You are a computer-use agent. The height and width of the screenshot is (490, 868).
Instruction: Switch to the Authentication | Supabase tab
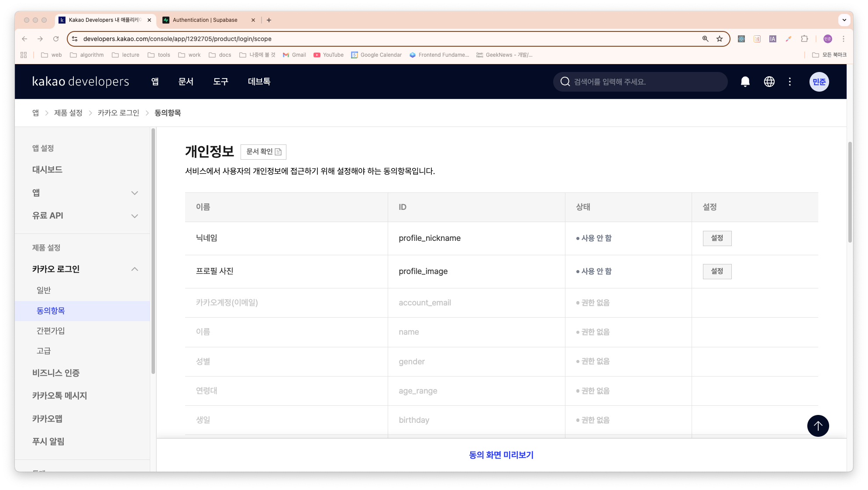point(205,20)
